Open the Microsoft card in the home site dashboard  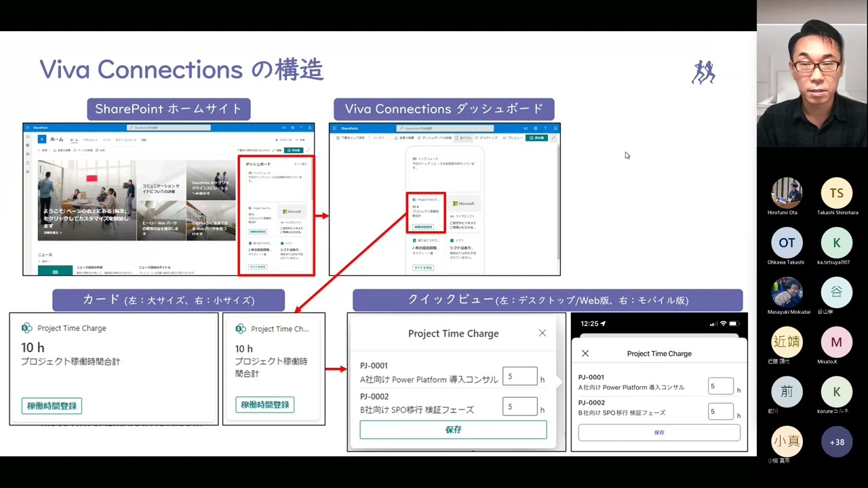coord(292,220)
